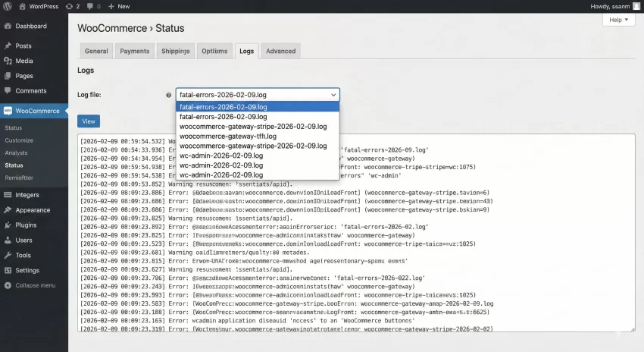The image size is (644, 352).
Task: Click the log textarea resize handle
Action: click(633, 329)
